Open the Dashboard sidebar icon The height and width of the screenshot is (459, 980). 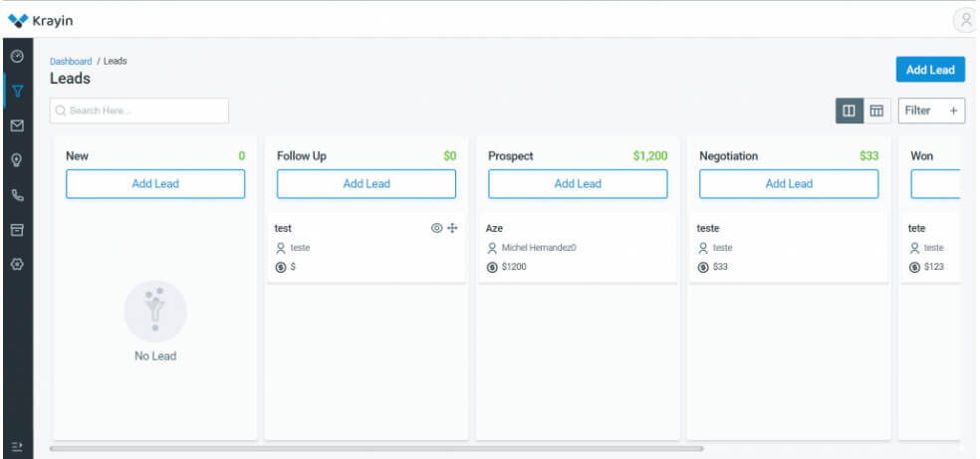coord(18,56)
